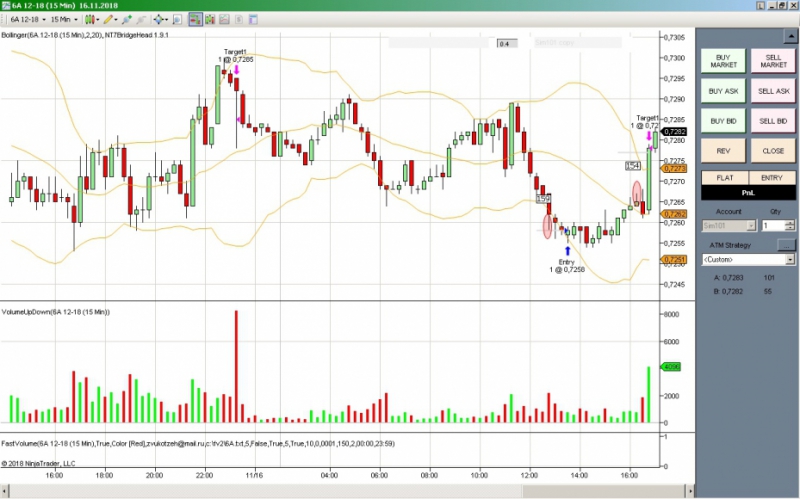
Task: Open the <Custom> ATM strategy dropdown
Action: pyautogui.click(x=748, y=260)
